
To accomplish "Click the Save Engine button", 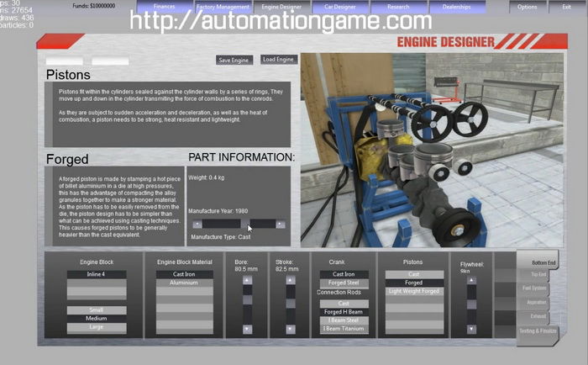I will click(x=234, y=60).
